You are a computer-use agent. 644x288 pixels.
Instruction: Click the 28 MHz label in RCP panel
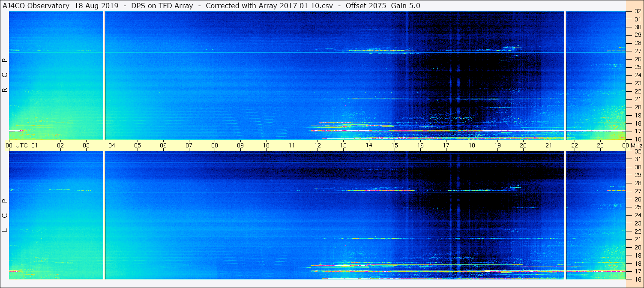(638, 43)
